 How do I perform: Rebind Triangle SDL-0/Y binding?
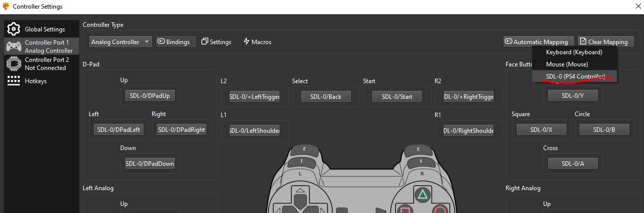[573, 95]
